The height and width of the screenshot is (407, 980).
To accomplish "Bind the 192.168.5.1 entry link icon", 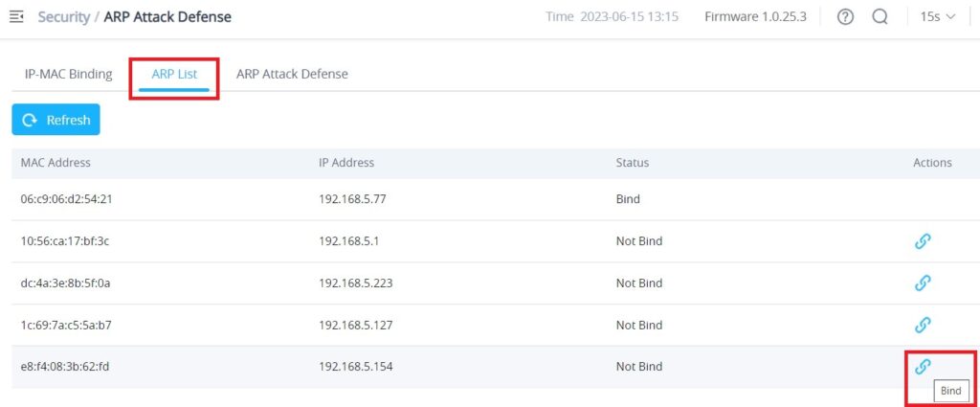I will 923,241.
